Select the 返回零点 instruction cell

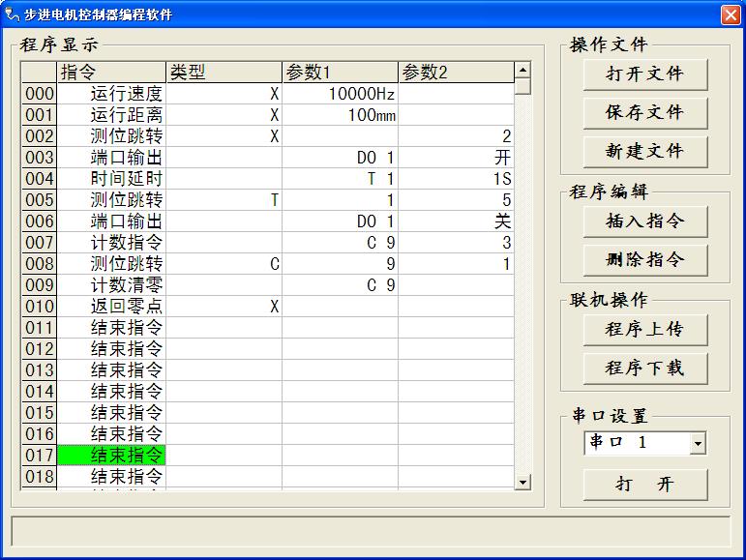[111, 307]
